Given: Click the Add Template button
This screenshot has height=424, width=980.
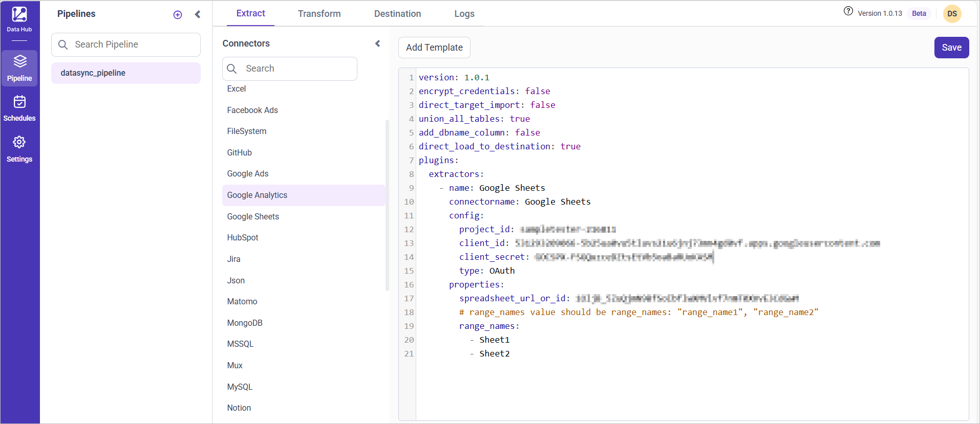Looking at the screenshot, I should pyautogui.click(x=434, y=48).
